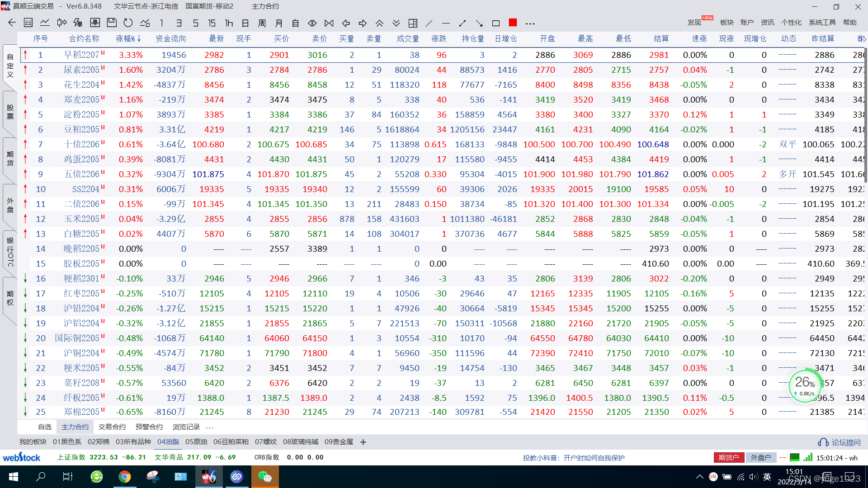Select the 3-minute period button
The image size is (868, 488).
[x=179, y=23]
